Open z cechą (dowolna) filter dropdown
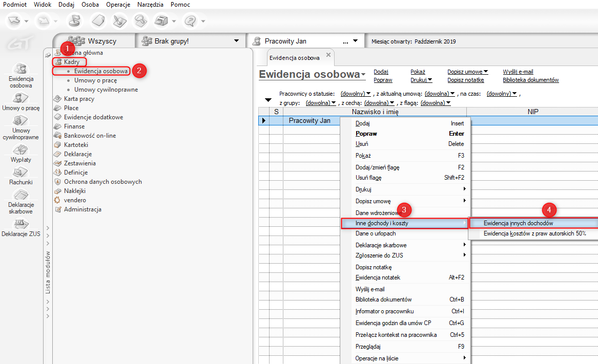Image resolution: width=598 pixels, height=364 pixels. click(x=379, y=103)
